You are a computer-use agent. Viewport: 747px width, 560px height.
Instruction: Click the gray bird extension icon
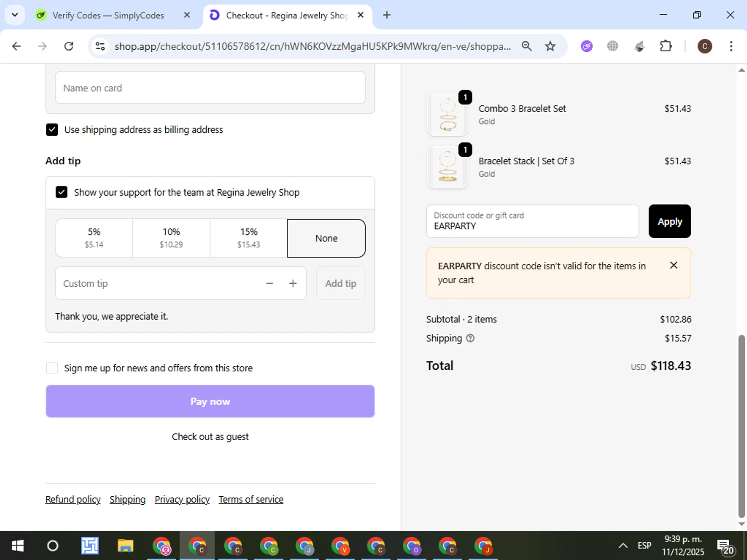click(639, 46)
